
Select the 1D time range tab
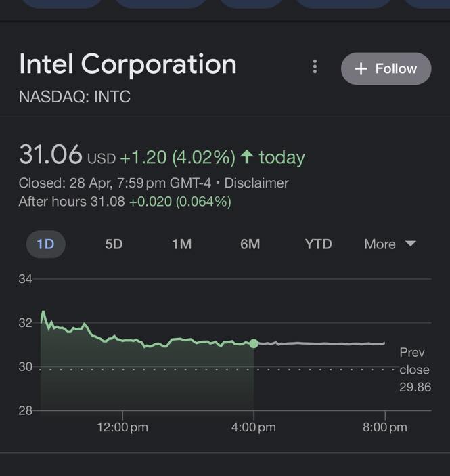[45, 244]
